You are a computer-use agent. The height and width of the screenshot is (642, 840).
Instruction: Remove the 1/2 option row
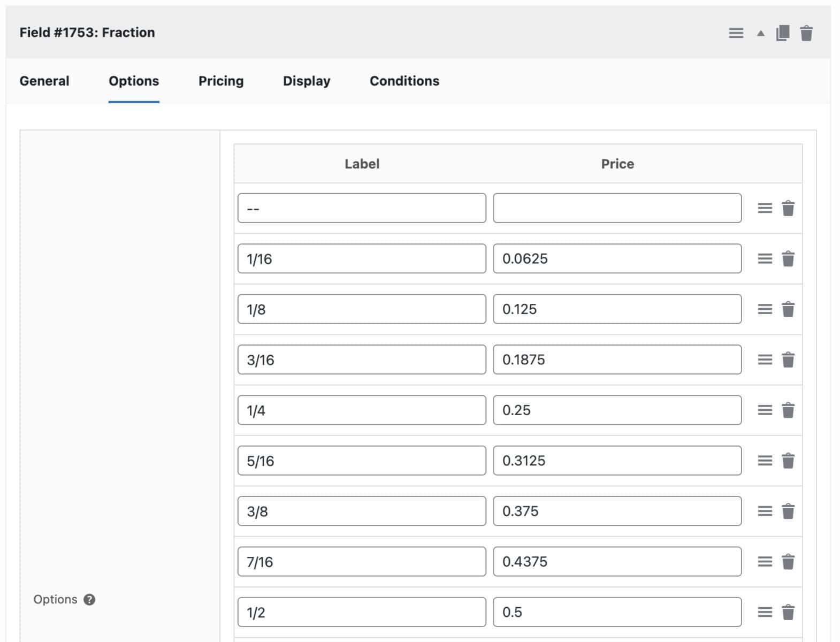[x=788, y=612]
